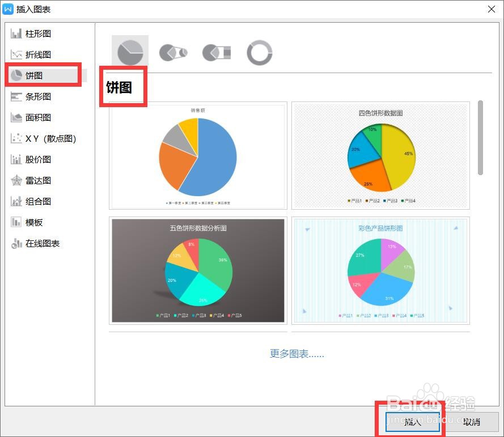This screenshot has width=504, height=437.
Task: Select the 柱形图 chart category
Action: [x=37, y=33]
